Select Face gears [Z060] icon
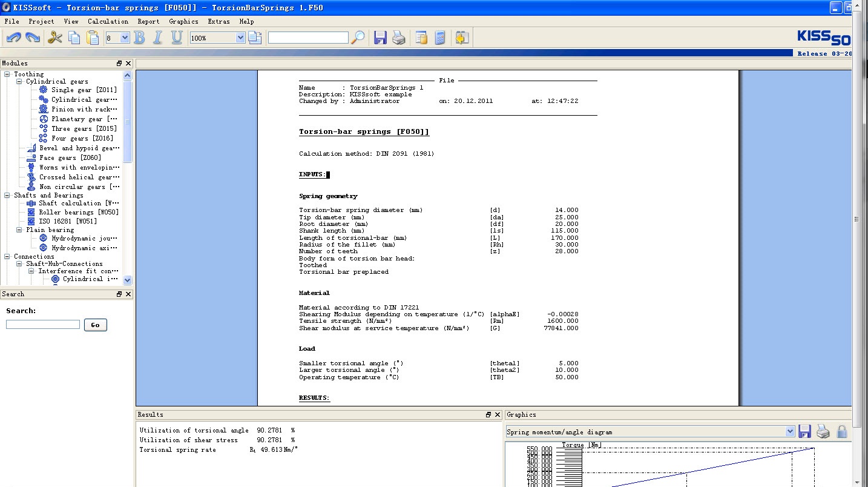 pyautogui.click(x=31, y=157)
